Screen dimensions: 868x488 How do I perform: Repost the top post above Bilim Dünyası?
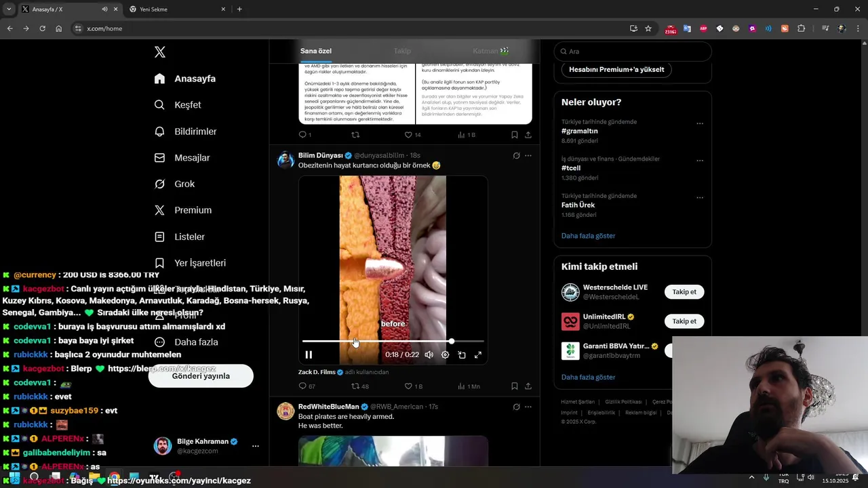pyautogui.click(x=355, y=135)
